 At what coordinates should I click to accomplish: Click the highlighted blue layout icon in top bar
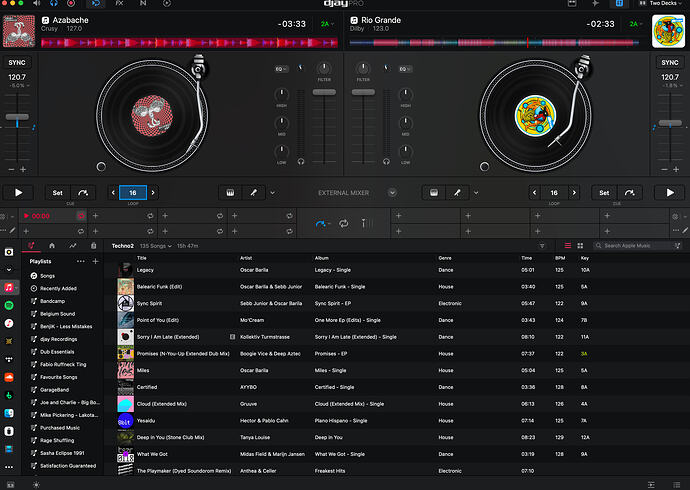(619, 3)
